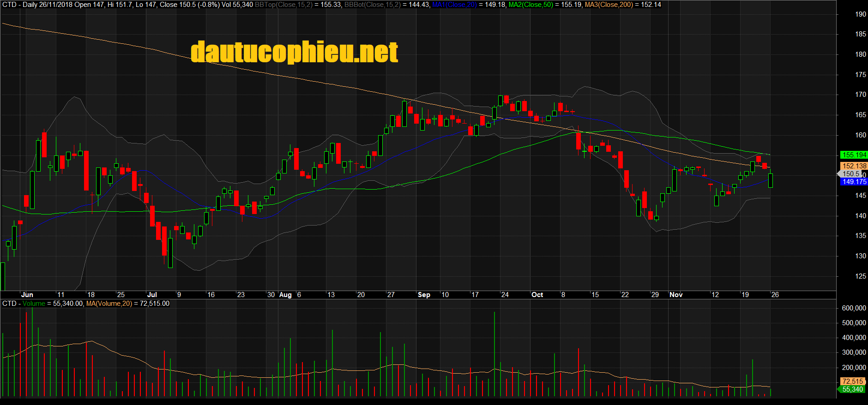Viewport: 868px width, 405px height.
Task: Click the 24 date label on date axis
Action: 505,295
